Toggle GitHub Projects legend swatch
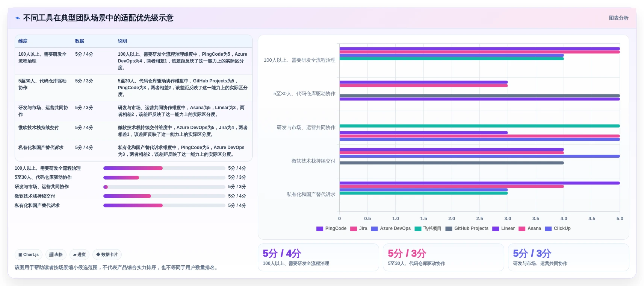The width and height of the screenshot is (644, 286). click(449, 229)
